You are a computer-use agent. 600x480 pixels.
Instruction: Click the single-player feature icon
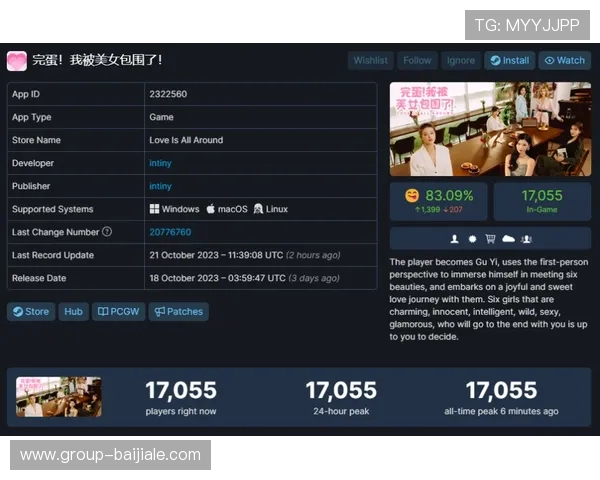[x=455, y=239]
